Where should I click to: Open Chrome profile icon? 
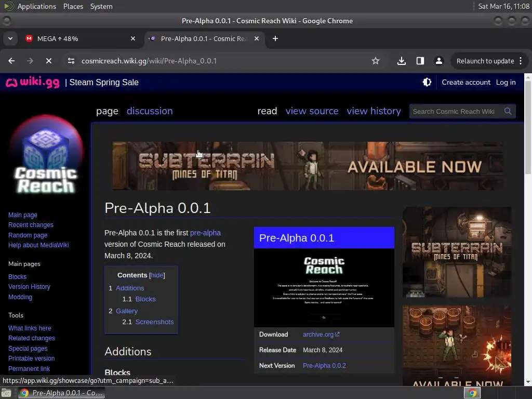438,61
